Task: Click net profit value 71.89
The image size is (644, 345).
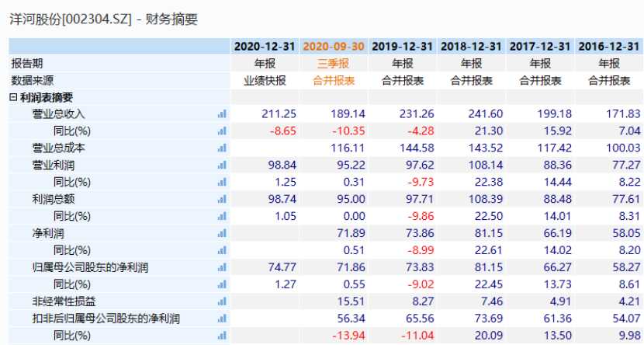Action: coord(351,234)
